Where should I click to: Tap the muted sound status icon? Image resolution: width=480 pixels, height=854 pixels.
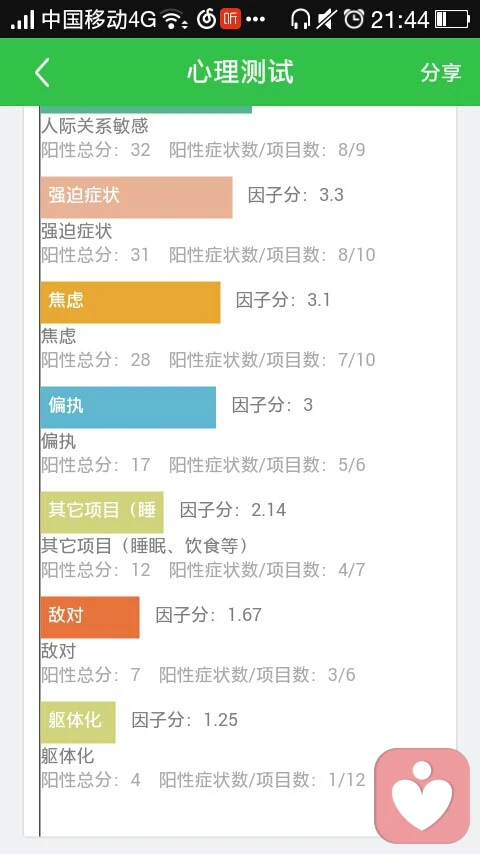327,20
